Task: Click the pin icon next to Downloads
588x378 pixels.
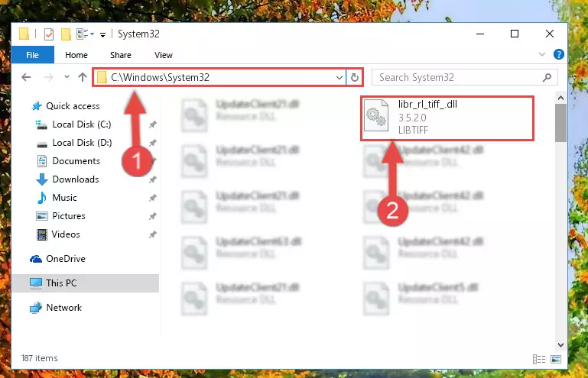Action: [x=153, y=179]
